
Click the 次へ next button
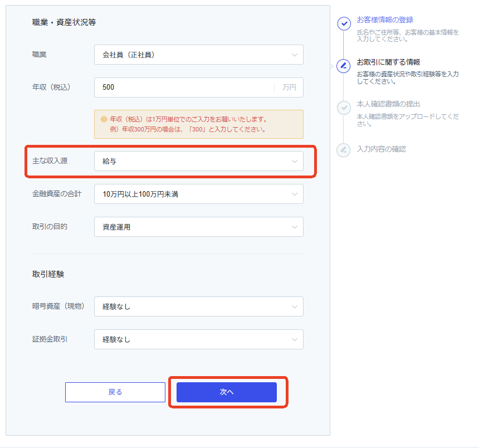point(227,392)
